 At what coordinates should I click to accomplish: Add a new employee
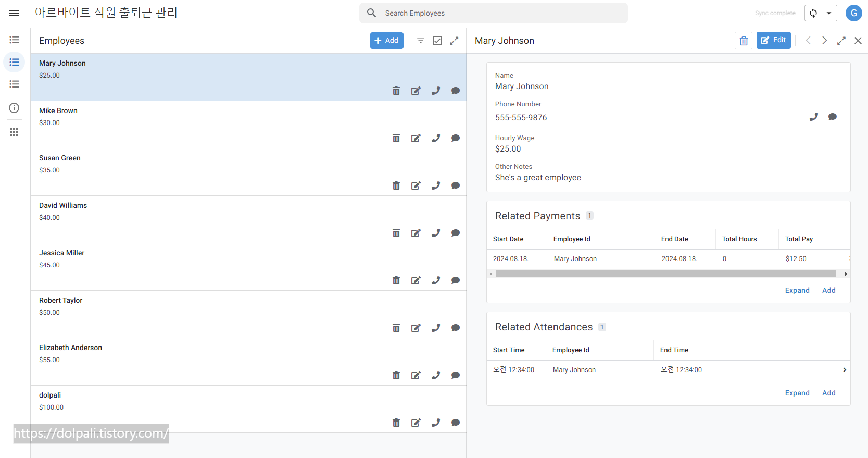(386, 40)
